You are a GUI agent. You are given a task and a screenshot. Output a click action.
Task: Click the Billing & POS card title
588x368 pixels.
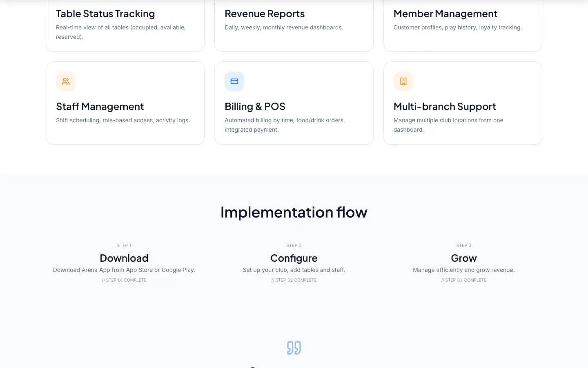pos(255,106)
